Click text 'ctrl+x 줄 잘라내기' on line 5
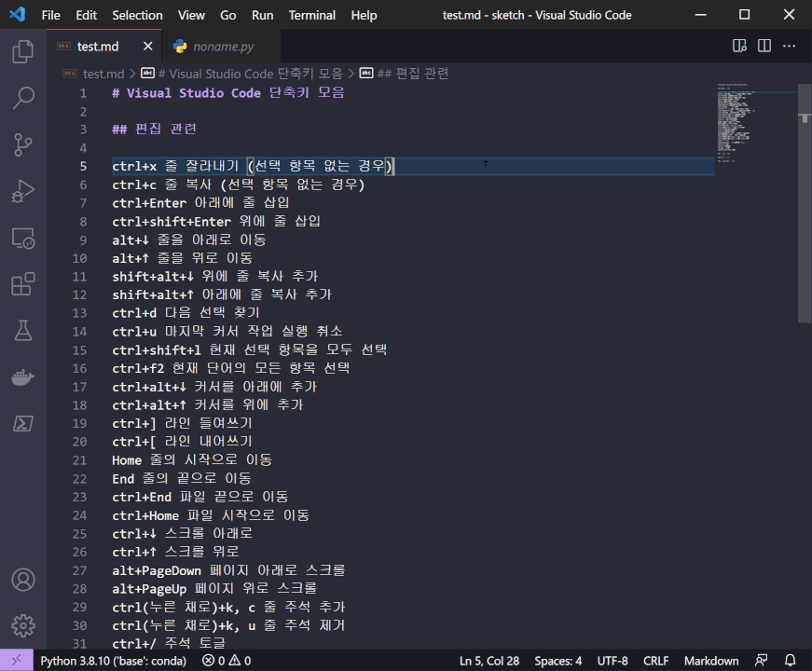 [175, 166]
